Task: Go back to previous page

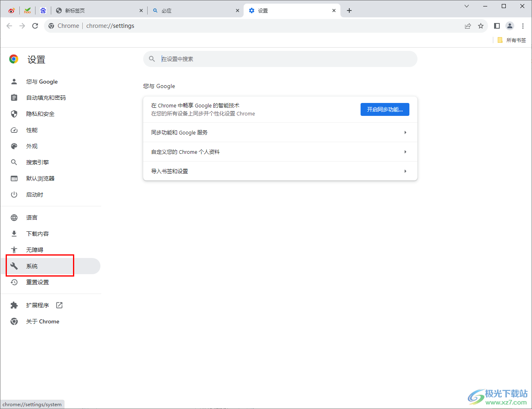Action: click(x=9, y=26)
